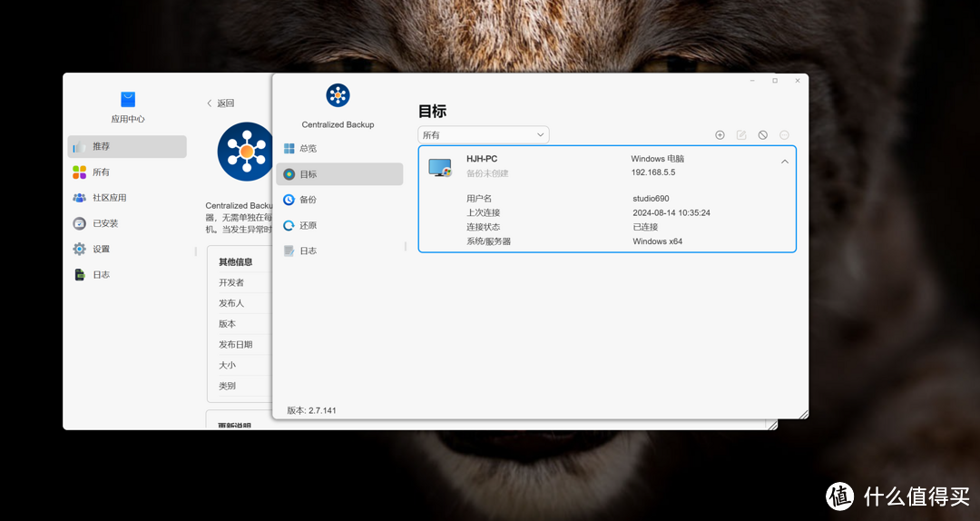
Task: Click 其他信息 heading in App Center
Action: pyautogui.click(x=236, y=262)
